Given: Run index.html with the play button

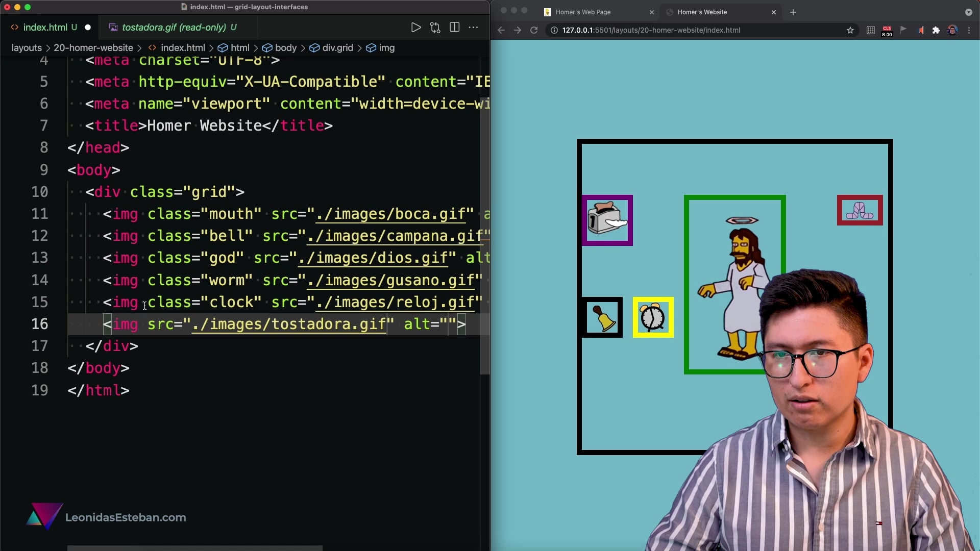Looking at the screenshot, I should click(415, 28).
